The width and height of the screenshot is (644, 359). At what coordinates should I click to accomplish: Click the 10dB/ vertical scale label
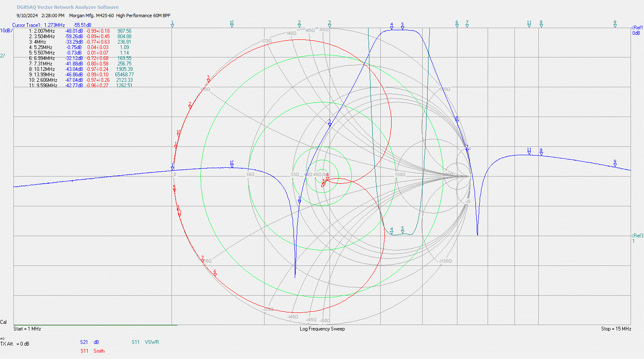(x=6, y=31)
